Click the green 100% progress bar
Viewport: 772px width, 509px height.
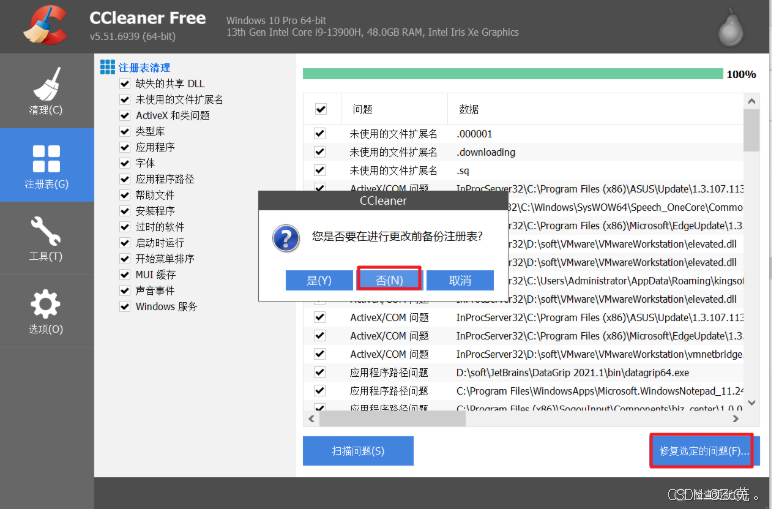(x=513, y=74)
